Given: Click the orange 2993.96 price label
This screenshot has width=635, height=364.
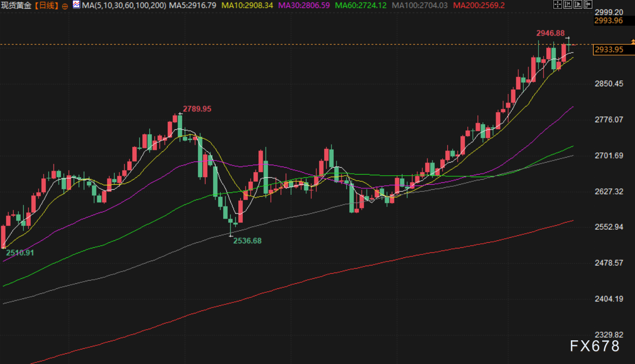Looking at the screenshot, I should click(609, 21).
